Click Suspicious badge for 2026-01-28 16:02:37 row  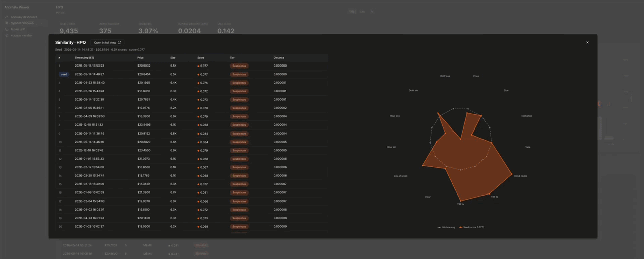[x=239, y=227]
